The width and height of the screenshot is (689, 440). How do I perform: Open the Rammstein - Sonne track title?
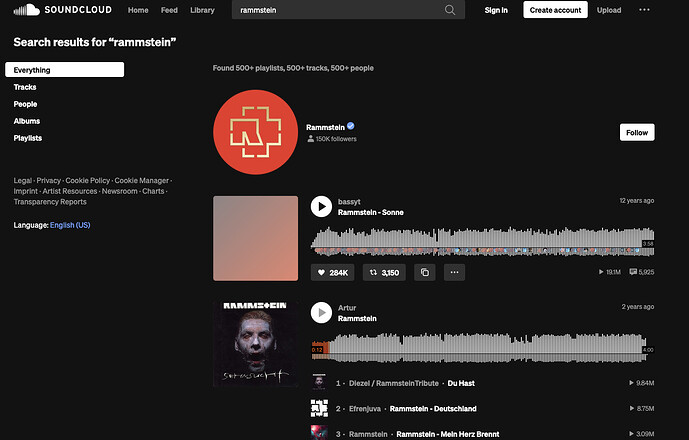[x=370, y=212]
